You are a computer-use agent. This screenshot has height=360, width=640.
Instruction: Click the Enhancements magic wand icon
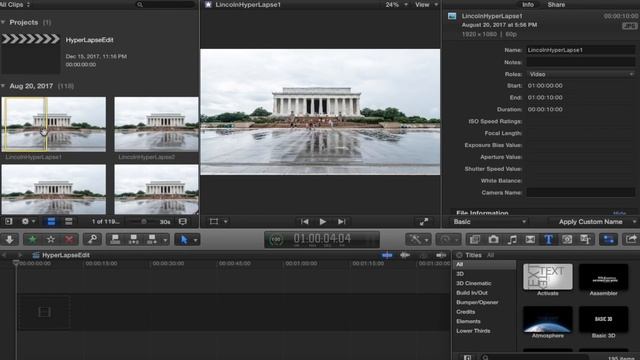(415, 239)
